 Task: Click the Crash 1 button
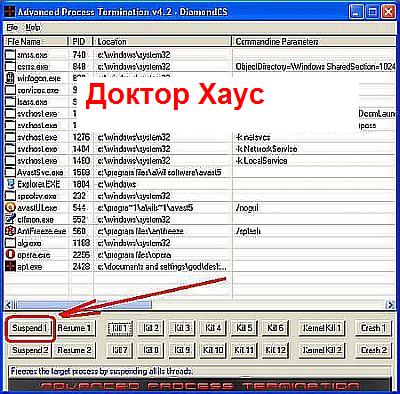click(373, 328)
